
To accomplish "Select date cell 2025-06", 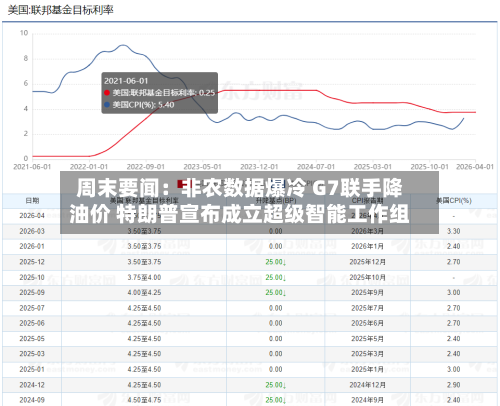I will 32,323.
